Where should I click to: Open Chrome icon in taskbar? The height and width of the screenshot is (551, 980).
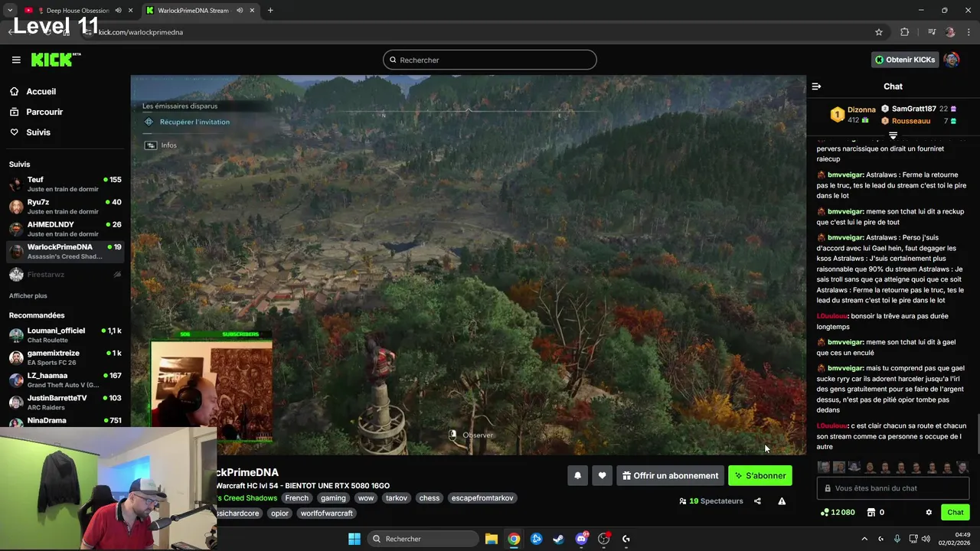point(514,539)
